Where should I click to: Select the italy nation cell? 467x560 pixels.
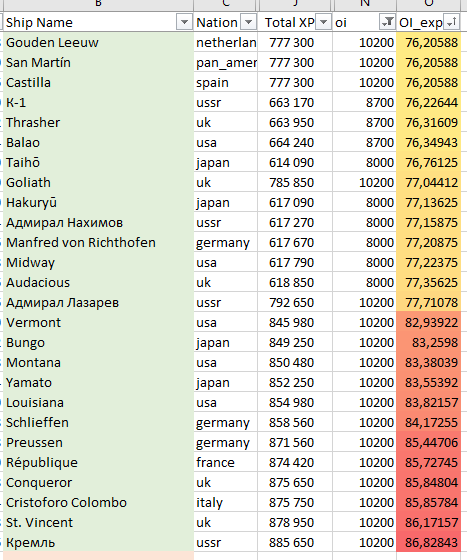(226, 502)
